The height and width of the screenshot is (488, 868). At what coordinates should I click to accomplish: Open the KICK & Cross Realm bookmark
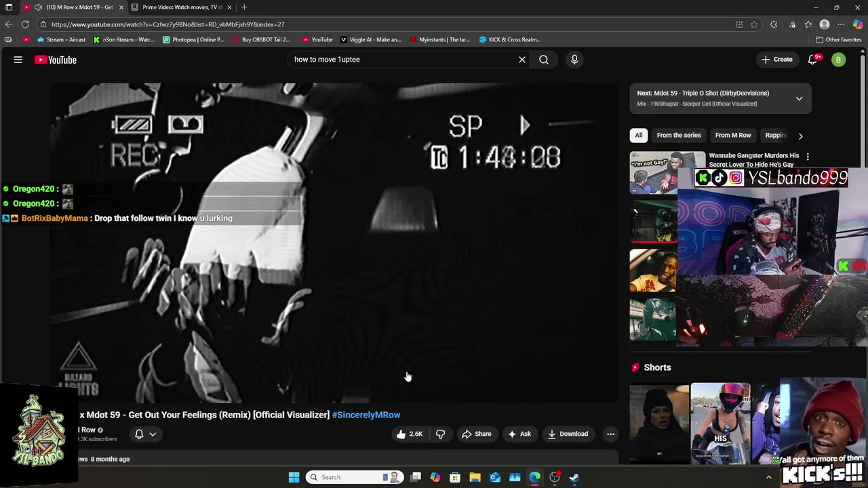pyautogui.click(x=510, y=39)
